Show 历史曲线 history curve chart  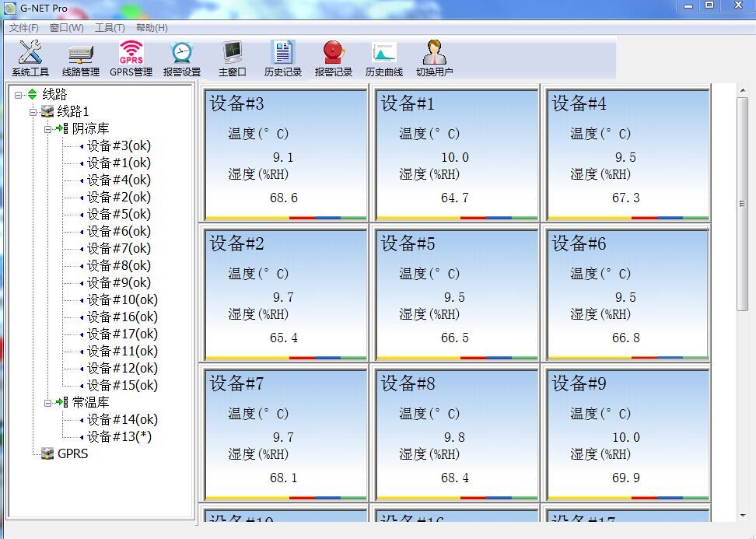[x=384, y=58]
